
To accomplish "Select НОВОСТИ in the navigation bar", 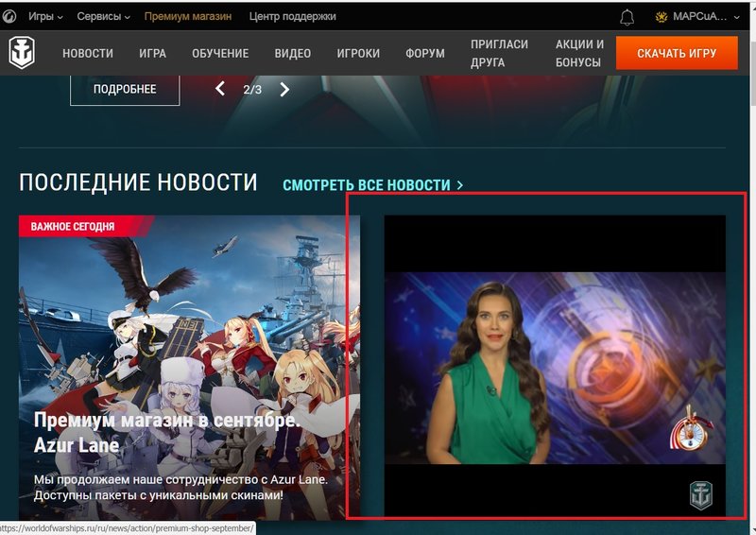I will [88, 53].
